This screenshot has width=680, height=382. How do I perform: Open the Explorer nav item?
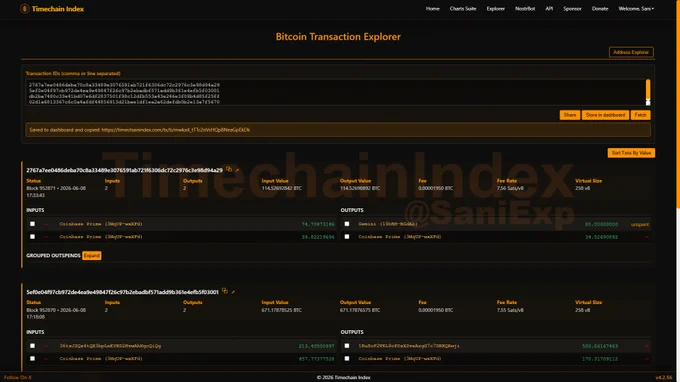tap(496, 9)
